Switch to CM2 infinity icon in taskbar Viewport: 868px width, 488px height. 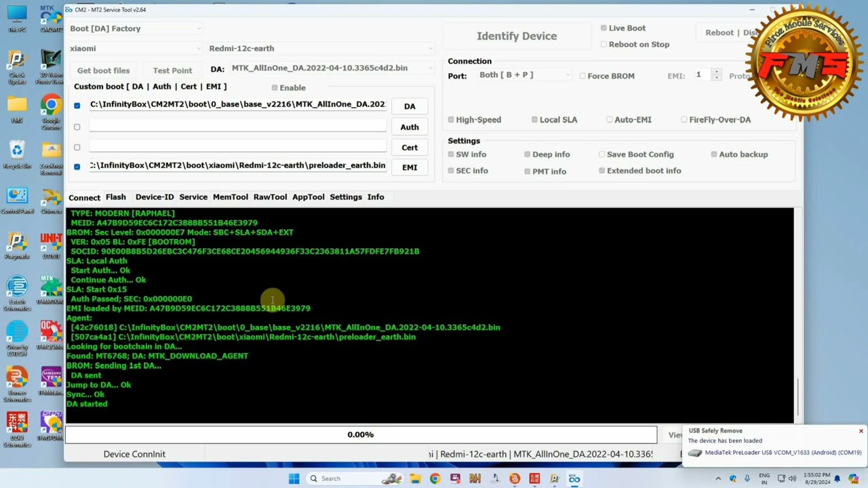(574, 479)
